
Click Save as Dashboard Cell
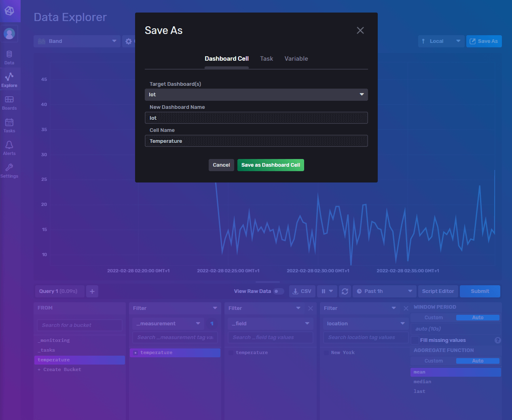pyautogui.click(x=271, y=165)
